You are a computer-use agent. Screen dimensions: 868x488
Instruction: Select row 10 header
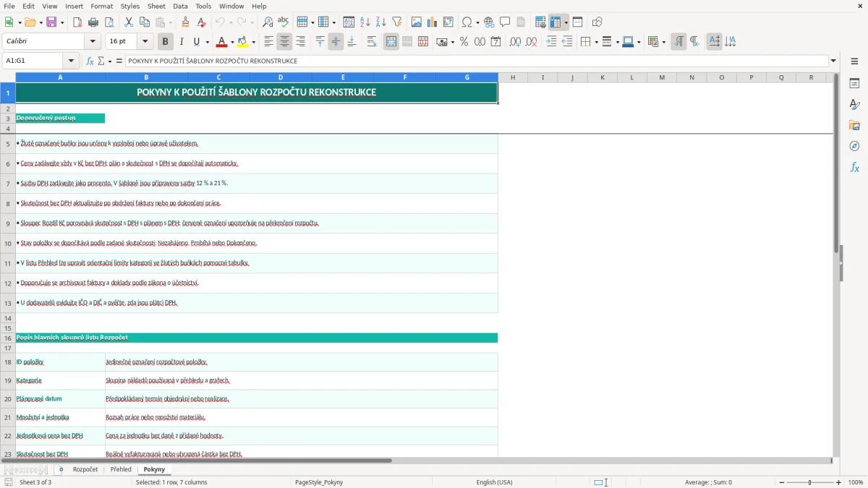point(8,244)
